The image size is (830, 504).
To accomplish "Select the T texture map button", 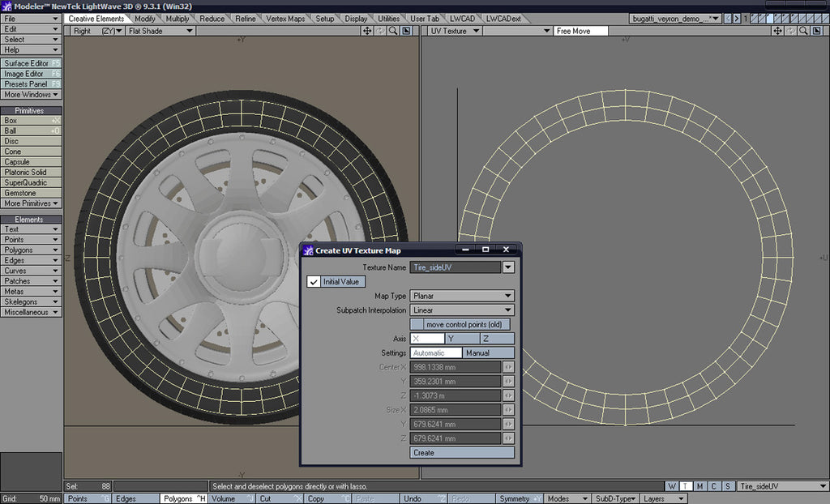I will click(x=686, y=486).
